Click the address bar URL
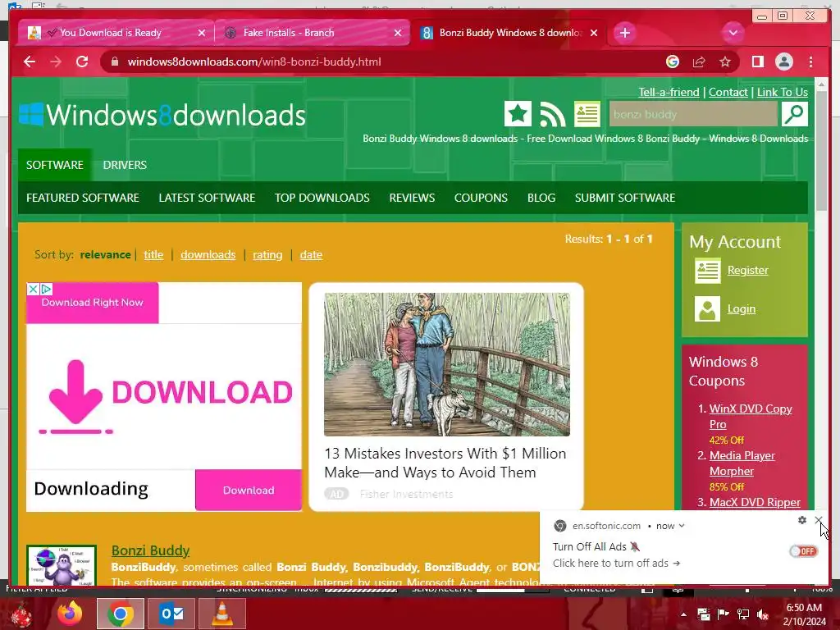Image resolution: width=840 pixels, height=630 pixels. 254,62
